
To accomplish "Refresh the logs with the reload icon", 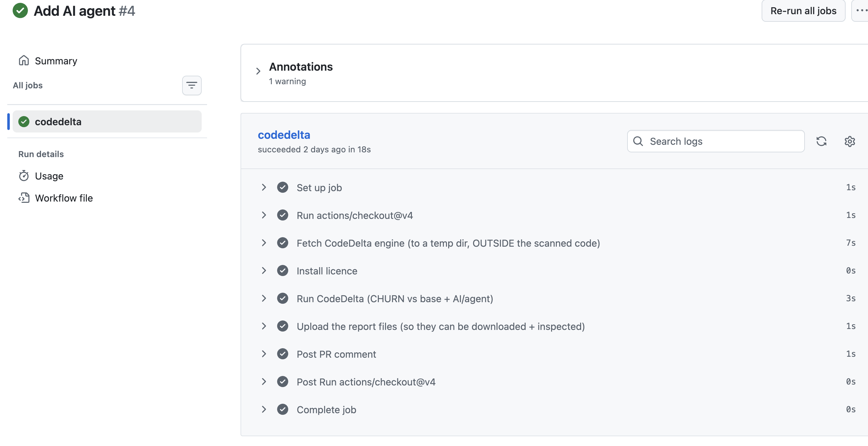I will pyautogui.click(x=821, y=141).
